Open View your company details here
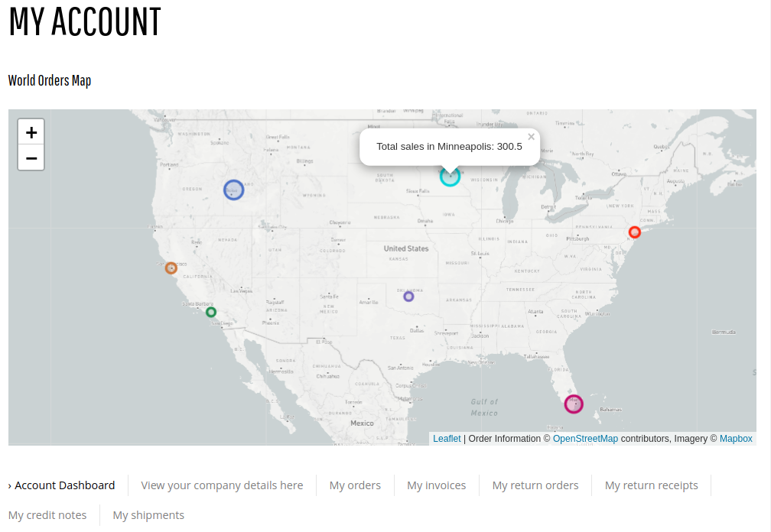Viewport: 771px width, 532px height. pos(222,485)
